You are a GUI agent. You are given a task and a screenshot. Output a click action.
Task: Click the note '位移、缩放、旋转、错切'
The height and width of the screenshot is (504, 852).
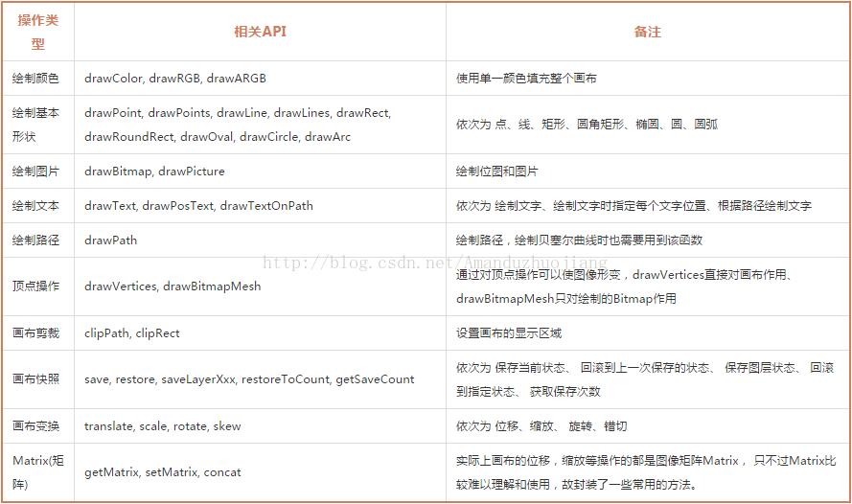[x=541, y=425]
